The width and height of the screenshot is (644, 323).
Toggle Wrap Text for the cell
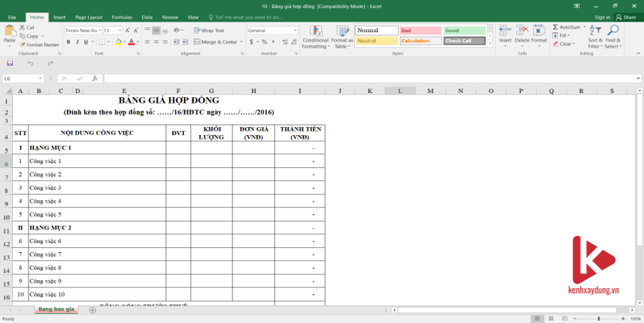click(x=209, y=31)
